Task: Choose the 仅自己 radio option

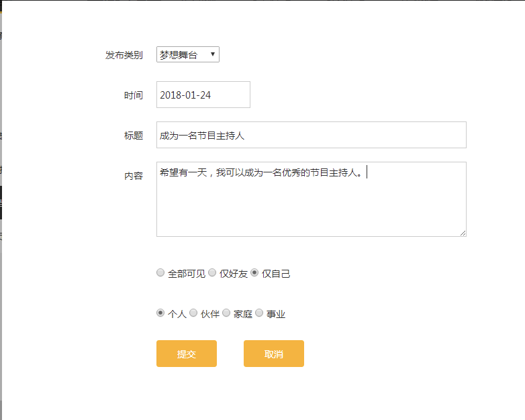Action: [254, 273]
